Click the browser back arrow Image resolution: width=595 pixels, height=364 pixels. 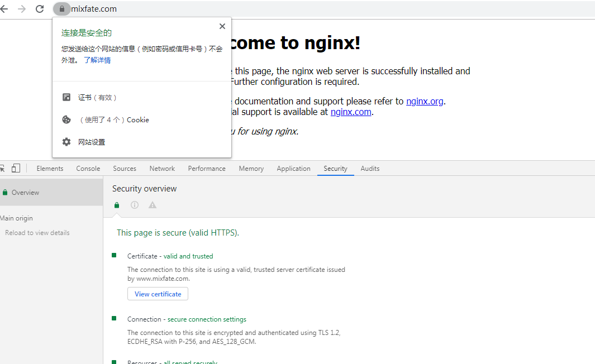pos(4,9)
